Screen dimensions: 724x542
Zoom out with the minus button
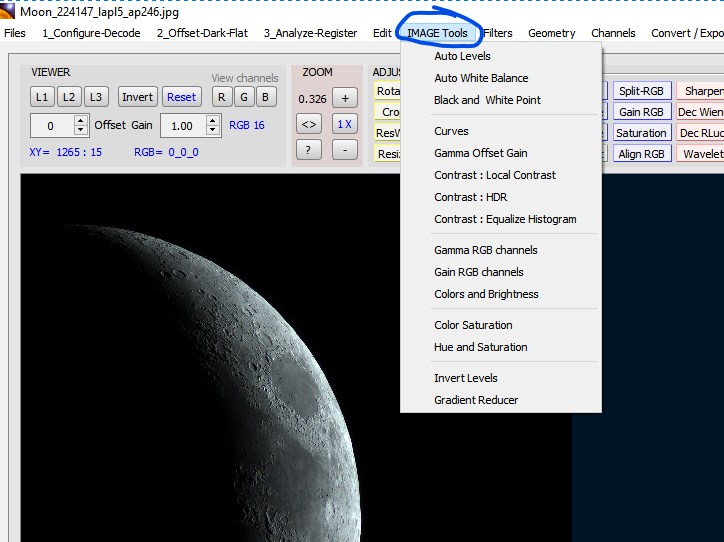tap(345, 150)
